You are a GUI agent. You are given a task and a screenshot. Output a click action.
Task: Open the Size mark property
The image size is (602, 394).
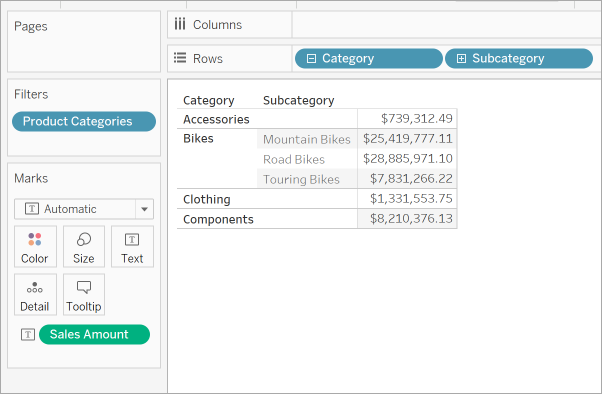tap(84, 247)
